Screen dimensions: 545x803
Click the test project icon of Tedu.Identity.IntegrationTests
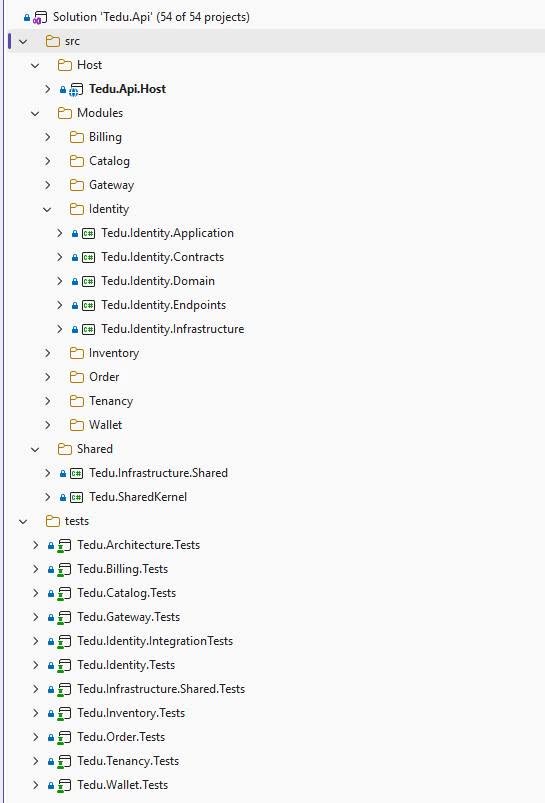[x=64, y=642]
